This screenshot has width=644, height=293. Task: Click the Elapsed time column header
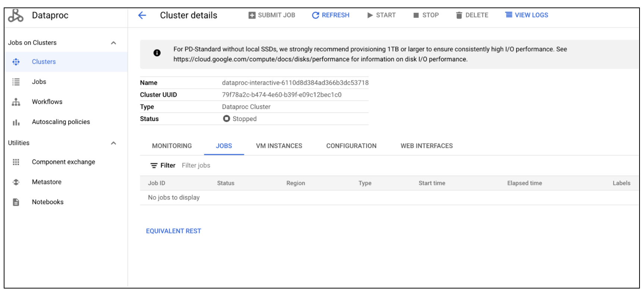click(524, 183)
